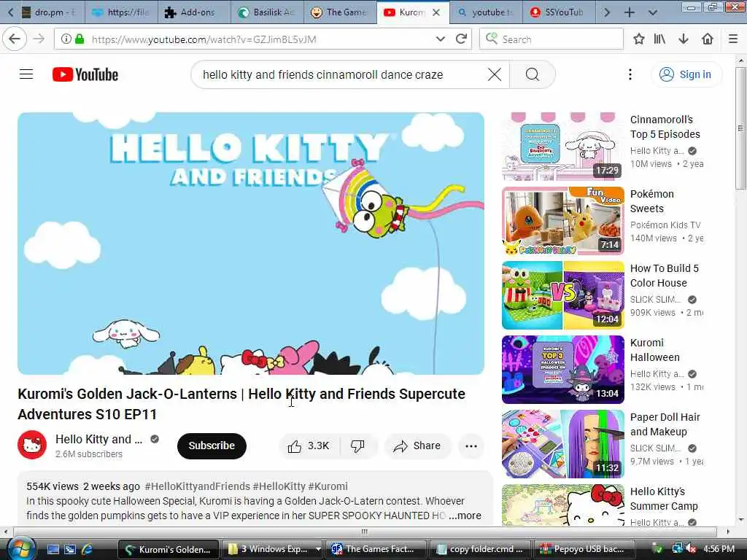Switch to the Add-ons tab
The image size is (747, 560).
pos(194,12)
